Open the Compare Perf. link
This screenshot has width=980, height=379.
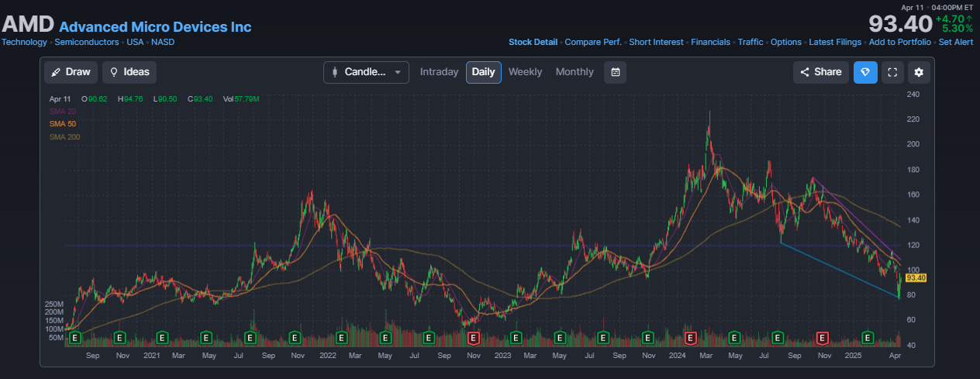point(593,42)
